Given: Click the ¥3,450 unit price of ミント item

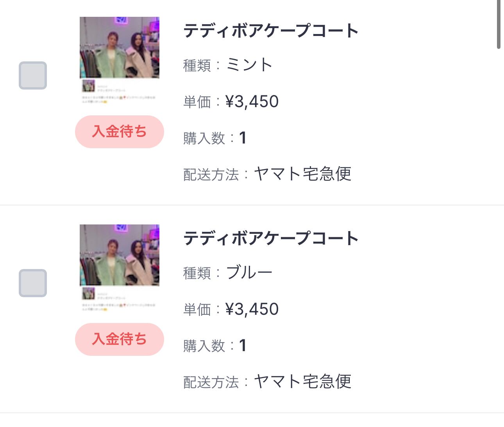Looking at the screenshot, I should 252,102.
